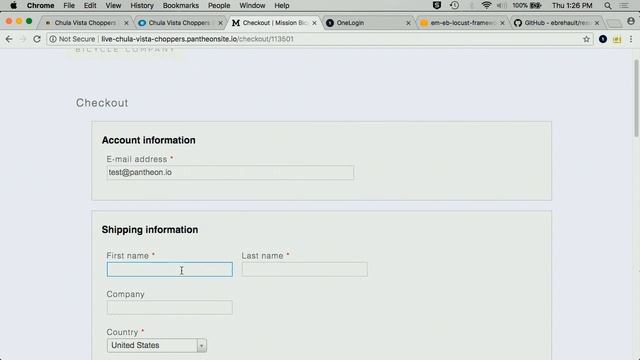The width and height of the screenshot is (640, 360).
Task: Open the File menu
Action: point(69,5)
